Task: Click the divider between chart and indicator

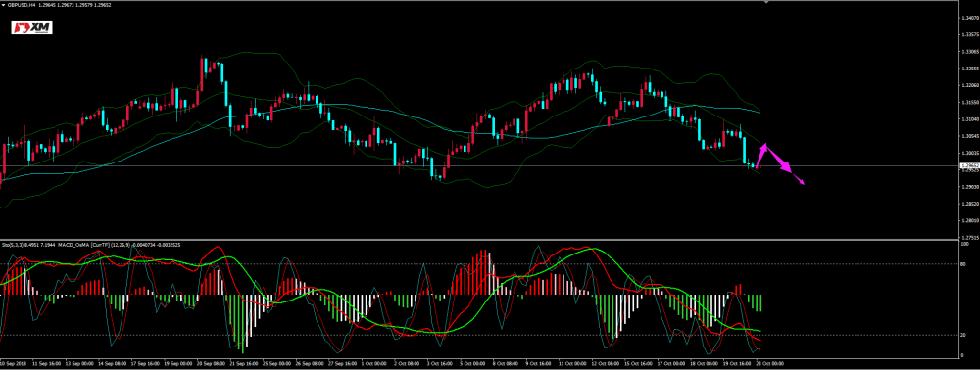Action: 479,239
